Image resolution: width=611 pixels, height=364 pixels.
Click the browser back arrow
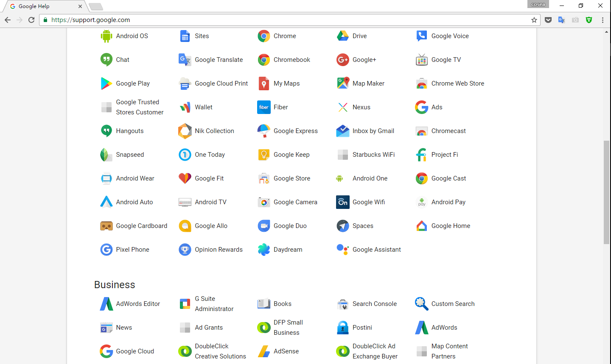[8, 20]
